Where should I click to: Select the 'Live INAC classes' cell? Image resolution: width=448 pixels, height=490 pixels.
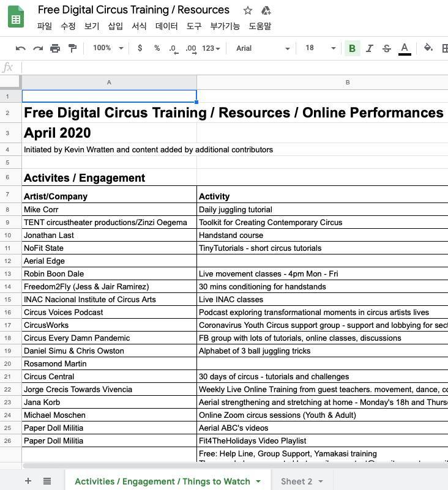pyautogui.click(x=323, y=299)
